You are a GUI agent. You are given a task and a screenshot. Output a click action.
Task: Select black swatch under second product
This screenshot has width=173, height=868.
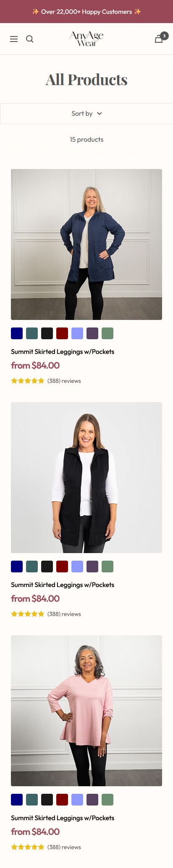(x=47, y=567)
